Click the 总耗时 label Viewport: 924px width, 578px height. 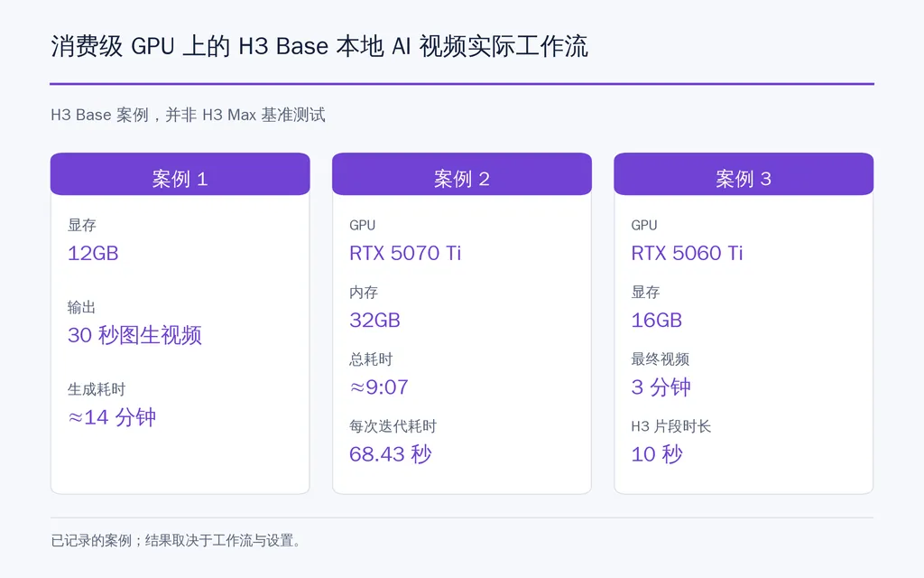pos(371,359)
